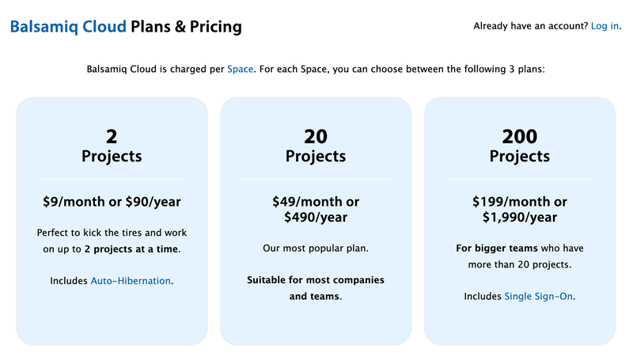Image resolution: width=633 pixels, height=364 pixels.
Task: Click "Perfect to kick the tires" description
Action: (112, 233)
